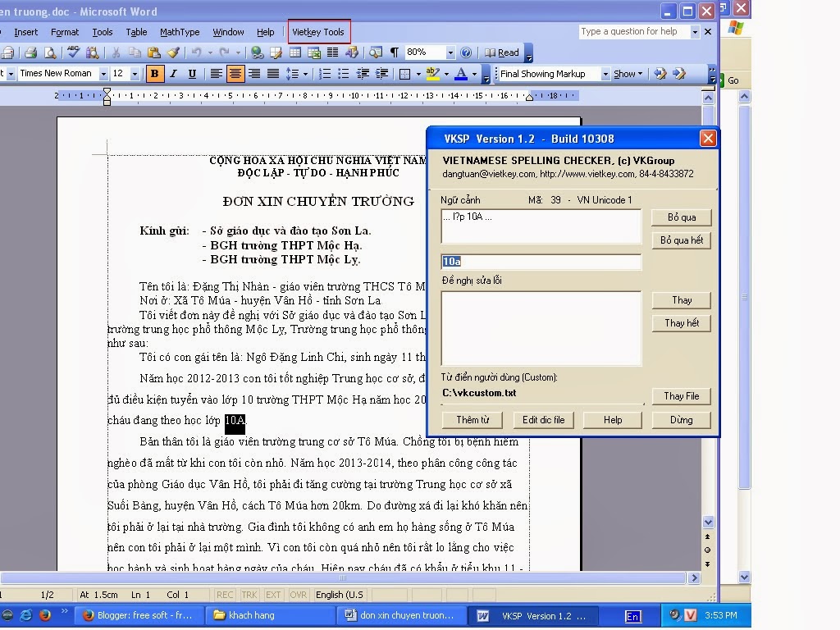The height and width of the screenshot is (630, 840).
Task: Expand the line spacing dropdown arrow
Action: tap(305, 74)
